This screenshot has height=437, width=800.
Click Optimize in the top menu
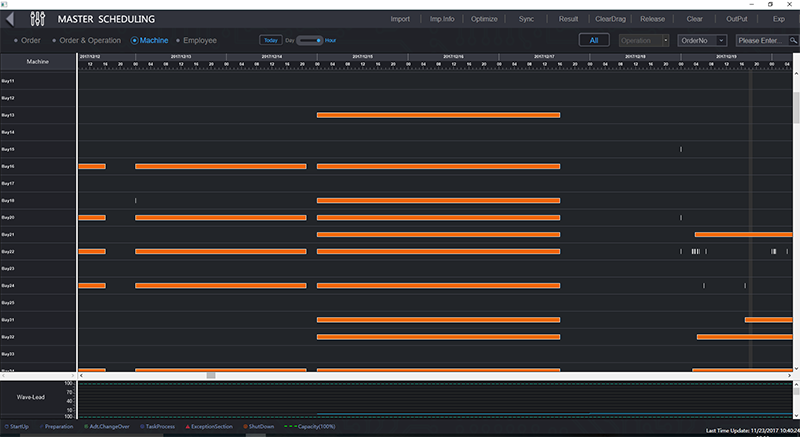(x=484, y=19)
